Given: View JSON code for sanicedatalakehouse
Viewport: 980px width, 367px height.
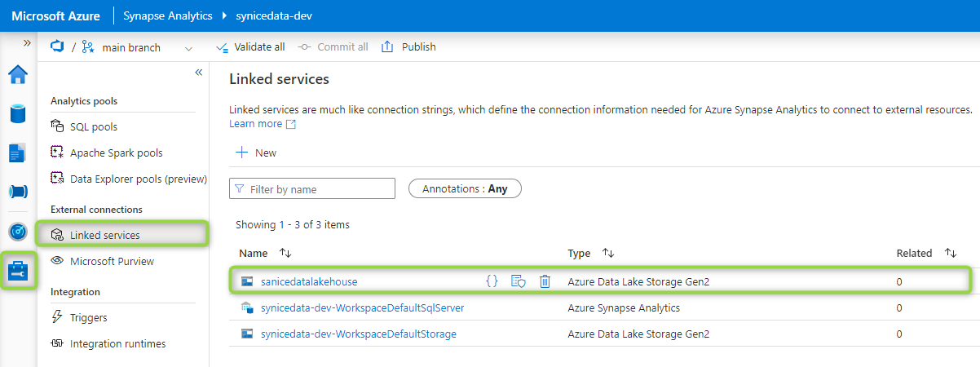Looking at the screenshot, I should [x=492, y=281].
